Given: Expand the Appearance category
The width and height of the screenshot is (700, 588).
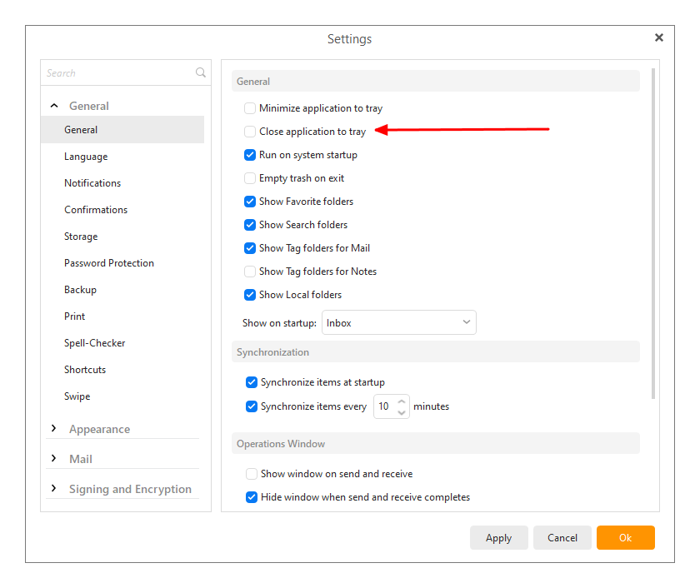Looking at the screenshot, I should (x=54, y=428).
